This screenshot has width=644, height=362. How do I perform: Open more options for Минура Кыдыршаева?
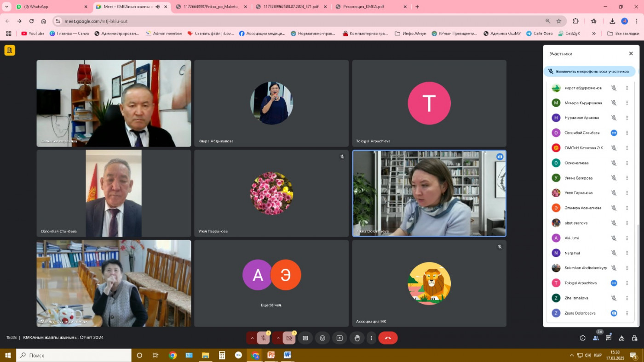click(627, 103)
